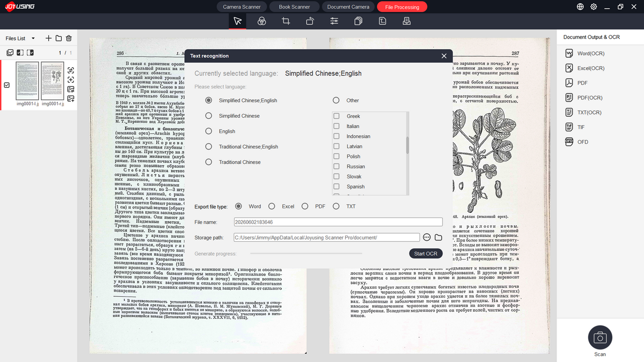Select the pointer arrow tool in toolbar

[x=237, y=21]
